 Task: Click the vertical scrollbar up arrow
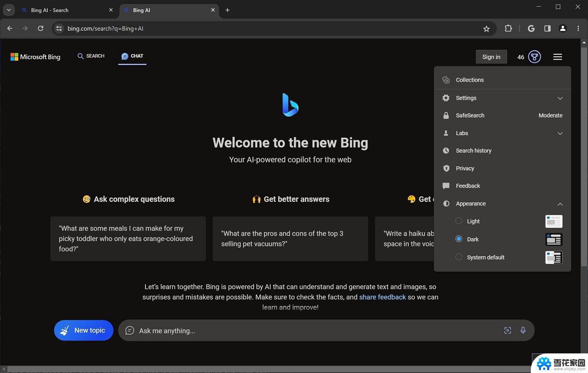[x=584, y=42]
